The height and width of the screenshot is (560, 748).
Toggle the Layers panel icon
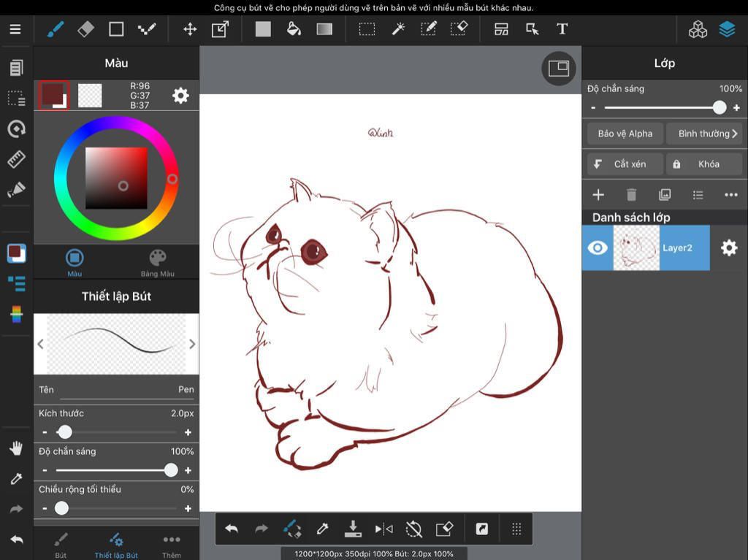pyautogui.click(x=727, y=29)
